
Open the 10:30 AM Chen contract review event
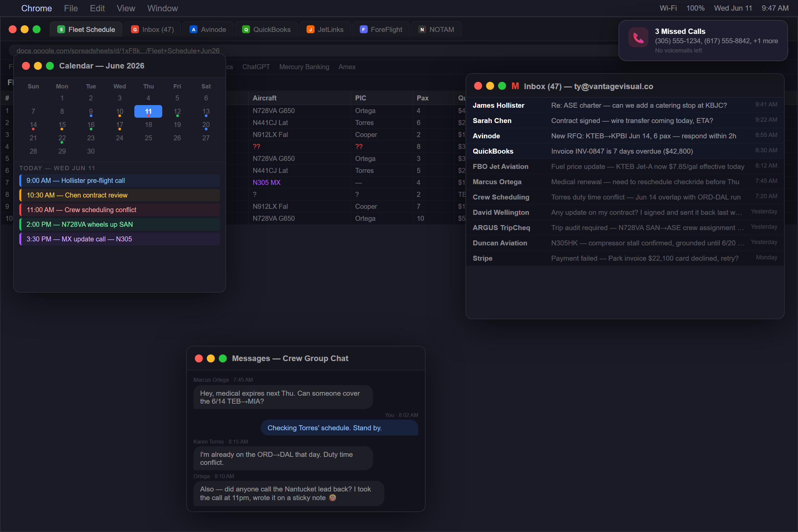click(x=120, y=195)
